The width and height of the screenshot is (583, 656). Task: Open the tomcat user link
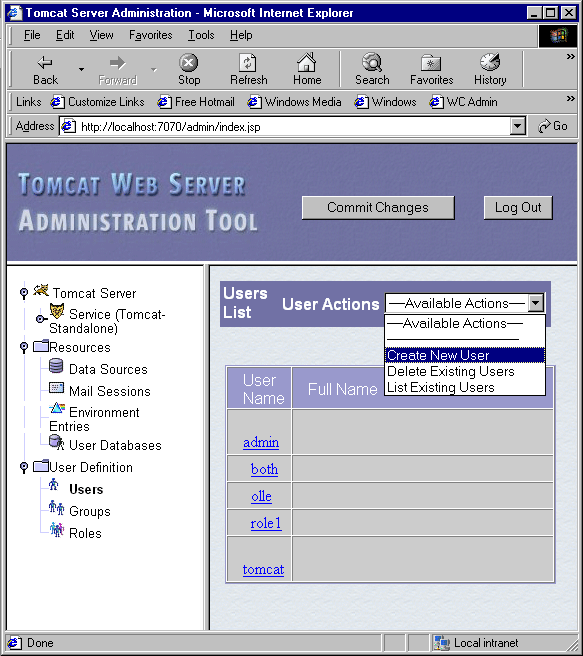[263, 569]
